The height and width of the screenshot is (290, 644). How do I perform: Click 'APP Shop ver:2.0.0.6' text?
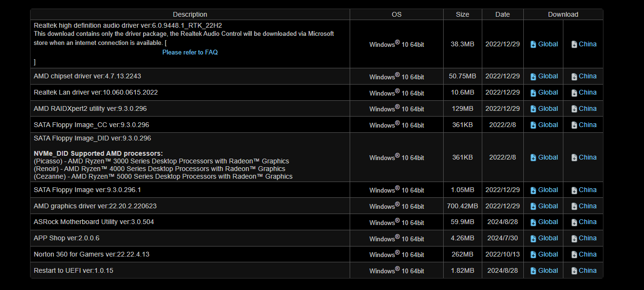[67, 238]
